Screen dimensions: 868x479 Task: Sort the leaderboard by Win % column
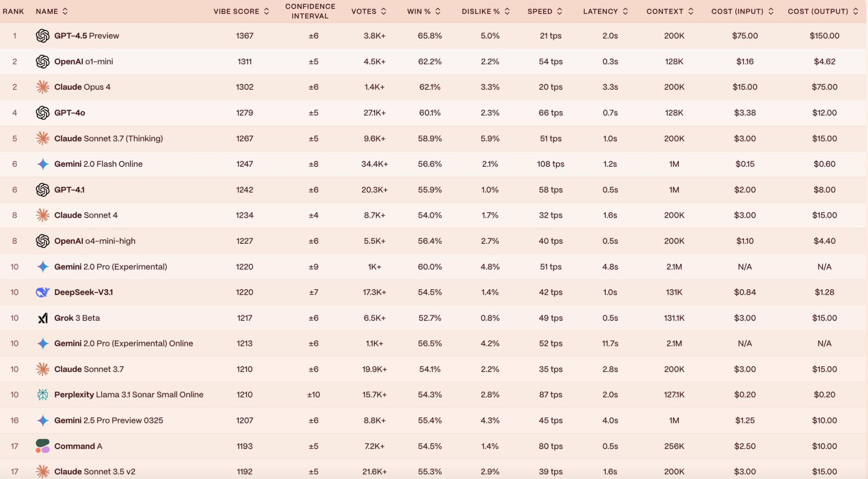[438, 12]
